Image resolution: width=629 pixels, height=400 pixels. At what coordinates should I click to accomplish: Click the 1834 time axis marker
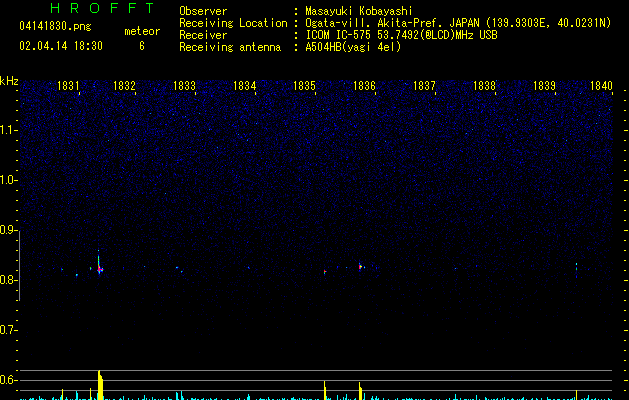pos(245,85)
